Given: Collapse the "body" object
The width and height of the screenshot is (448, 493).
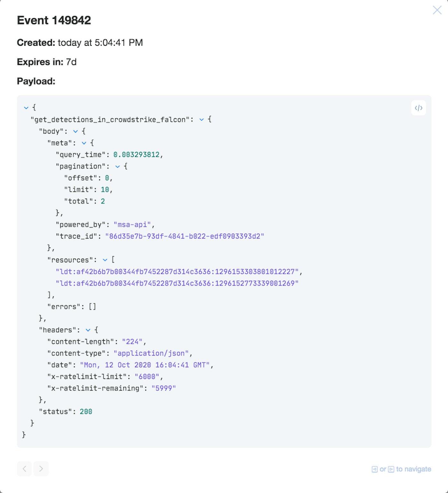Looking at the screenshot, I should pyautogui.click(x=76, y=131).
